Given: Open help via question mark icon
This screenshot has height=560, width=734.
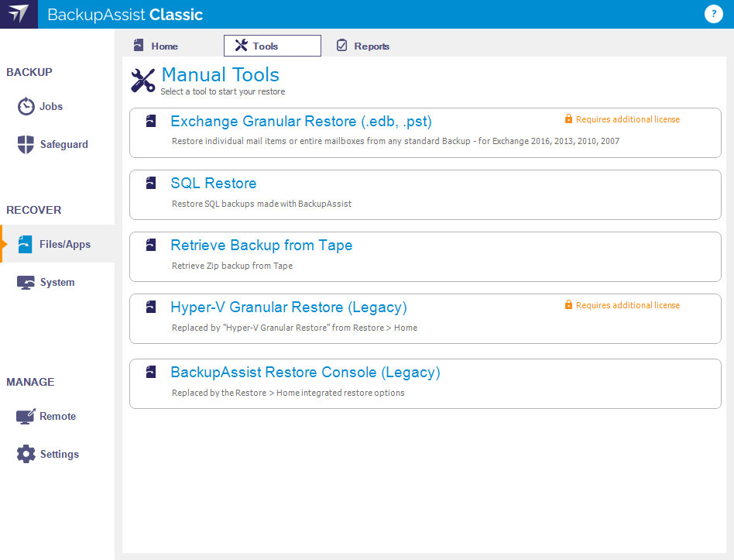Looking at the screenshot, I should click(713, 14).
